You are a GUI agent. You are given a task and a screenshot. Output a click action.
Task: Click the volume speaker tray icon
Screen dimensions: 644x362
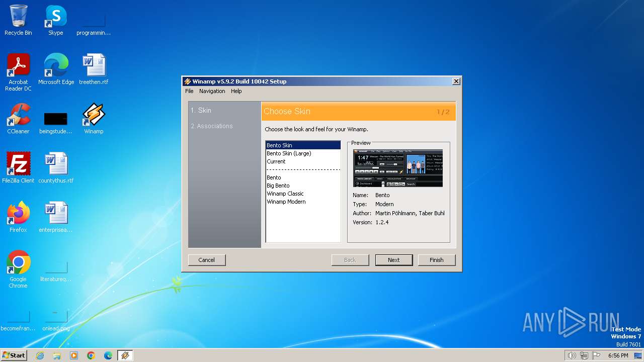[x=572, y=355]
